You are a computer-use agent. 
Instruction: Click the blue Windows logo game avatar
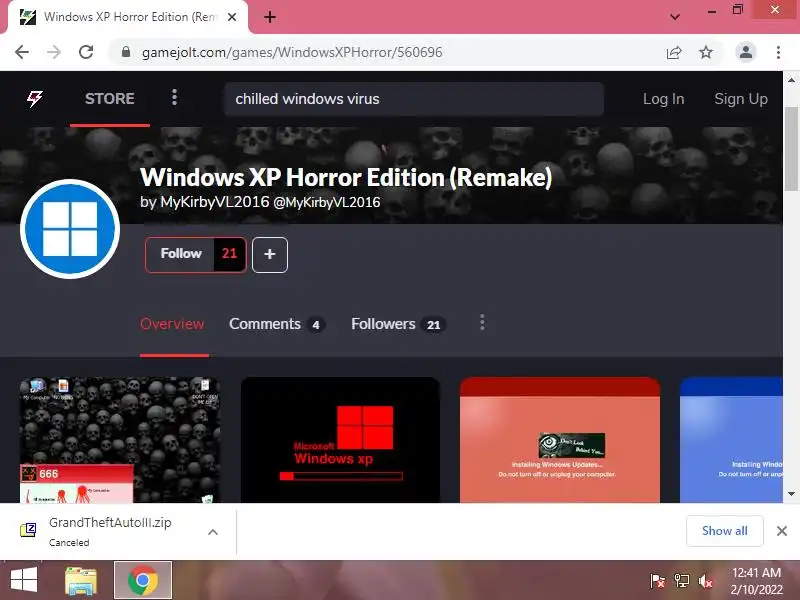70,229
